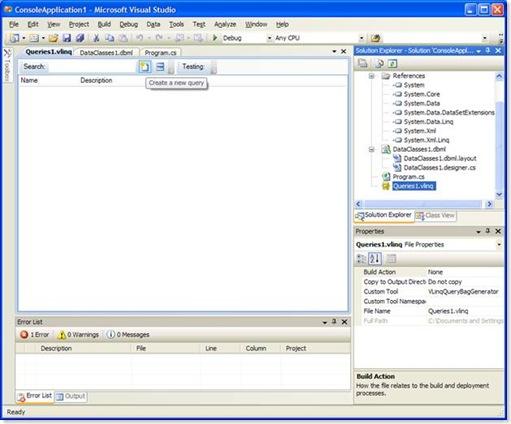Collapse the DataClasses1.dbml tree node

(x=372, y=149)
